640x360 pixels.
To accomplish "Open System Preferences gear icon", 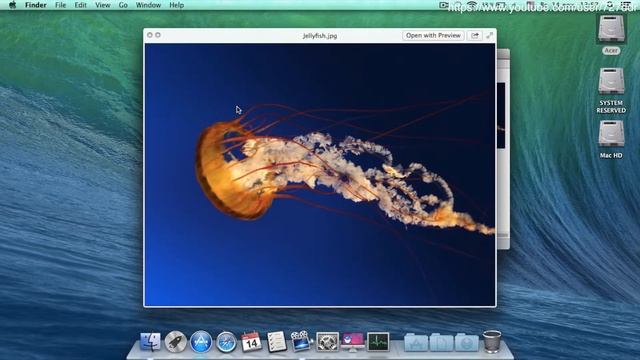I will (327, 342).
